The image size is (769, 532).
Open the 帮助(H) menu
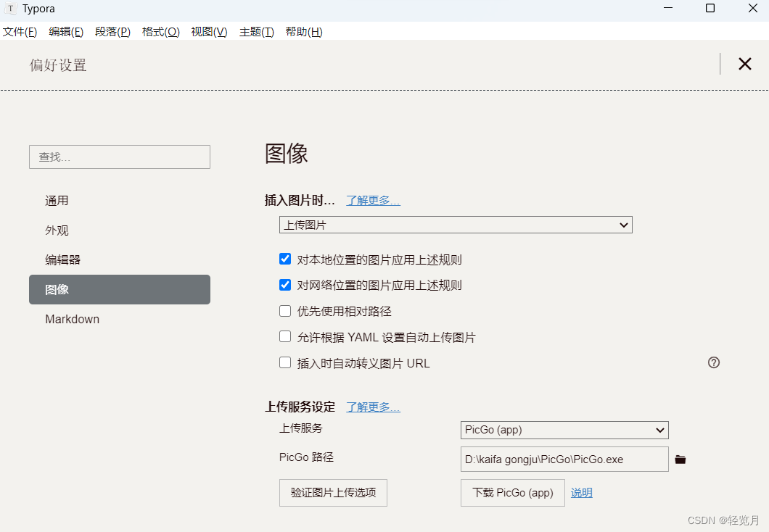click(304, 32)
